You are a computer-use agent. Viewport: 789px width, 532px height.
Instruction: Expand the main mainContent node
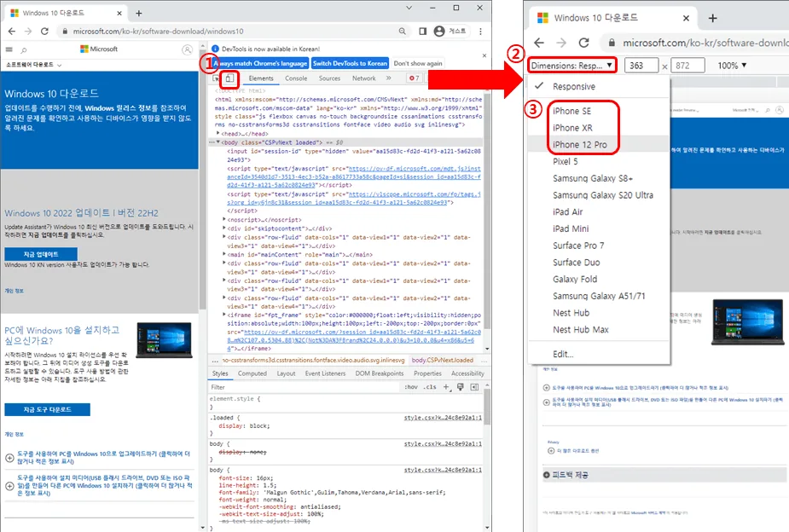[224, 254]
